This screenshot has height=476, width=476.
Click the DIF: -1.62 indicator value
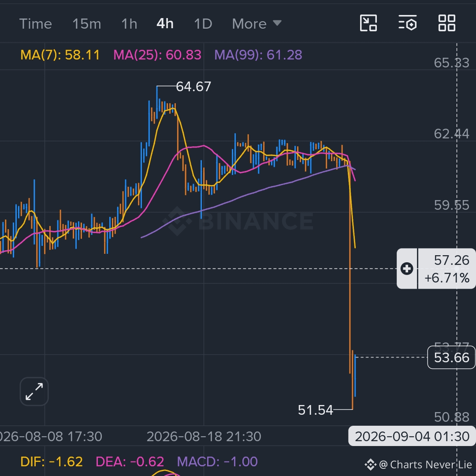(52, 462)
